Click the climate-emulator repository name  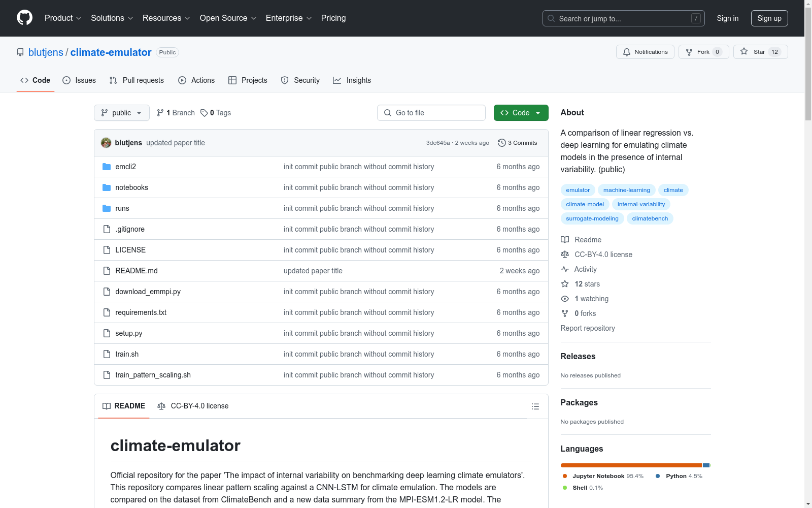tap(111, 52)
